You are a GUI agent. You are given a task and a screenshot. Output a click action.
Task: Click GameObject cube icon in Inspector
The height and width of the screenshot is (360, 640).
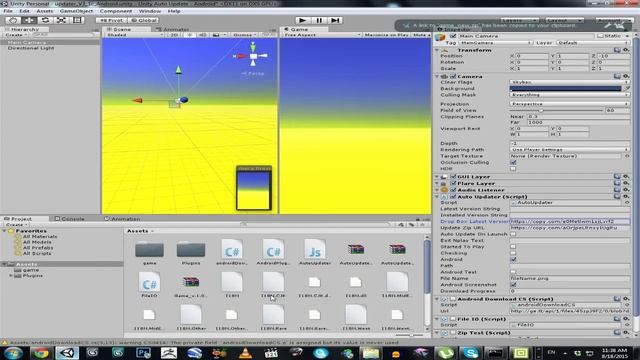pyautogui.click(x=440, y=38)
